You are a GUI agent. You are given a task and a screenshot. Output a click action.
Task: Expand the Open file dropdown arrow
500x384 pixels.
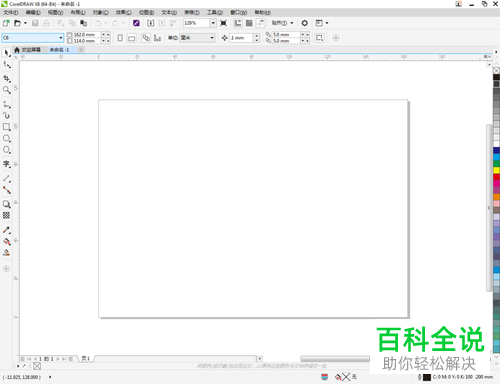click(x=25, y=23)
